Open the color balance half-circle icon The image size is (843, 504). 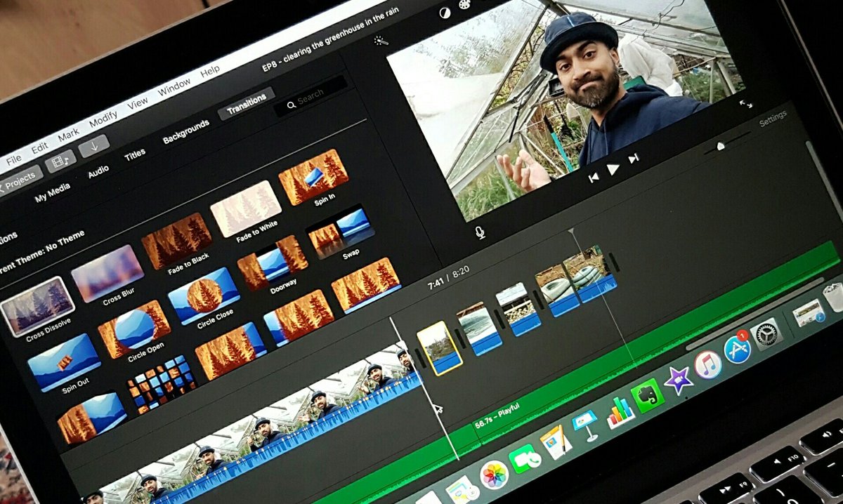pos(444,13)
